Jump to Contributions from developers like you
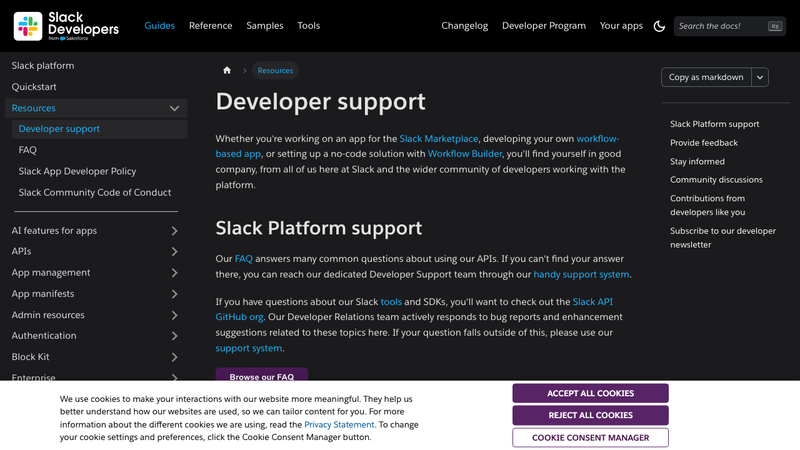The height and width of the screenshot is (450, 800). click(x=708, y=205)
